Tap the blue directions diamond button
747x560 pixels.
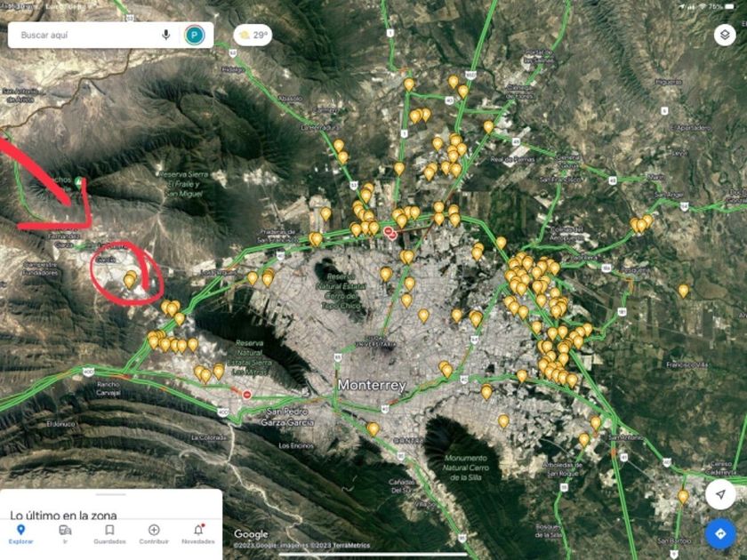(720, 534)
